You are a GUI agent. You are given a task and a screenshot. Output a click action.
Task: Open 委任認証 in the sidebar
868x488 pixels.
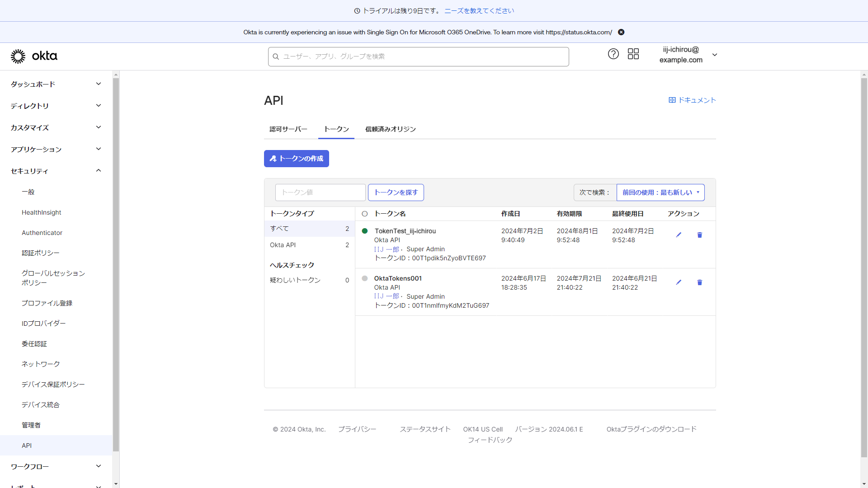pyautogui.click(x=34, y=344)
